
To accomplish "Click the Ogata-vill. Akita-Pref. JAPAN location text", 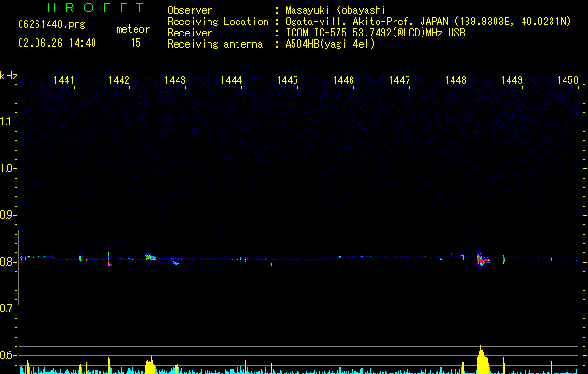I will [x=428, y=22].
